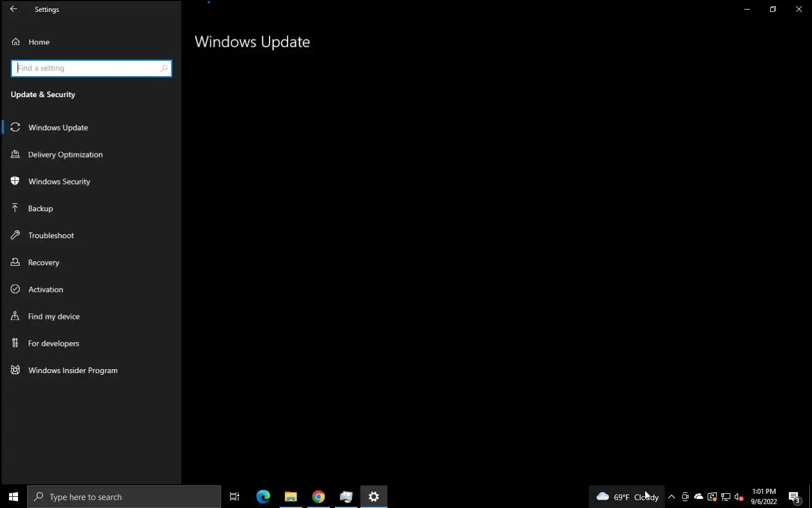Restore down the Settings window
Viewport: 812px width, 508px height.
point(773,9)
